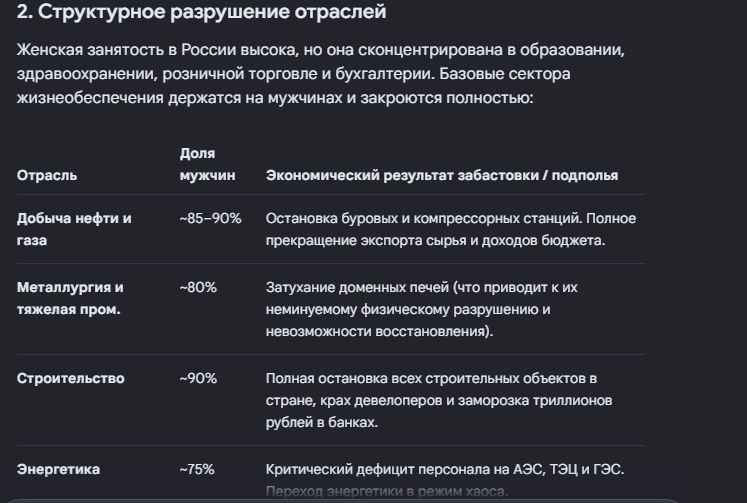
Task: Click the "Металлургия и тяжелая пром." row label
Action: point(70,298)
